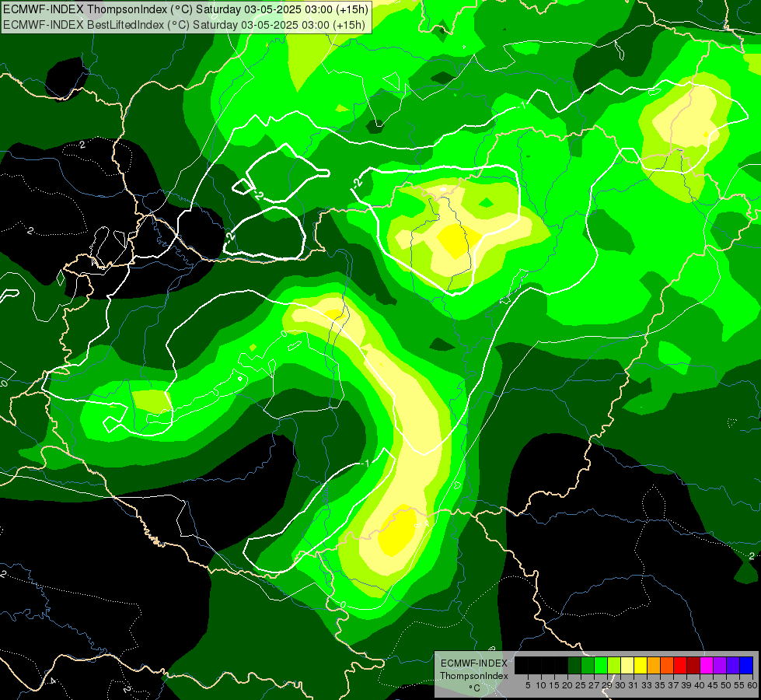Select the orange-red 35–37 legend swatch
761x700 pixels.
click(667, 665)
